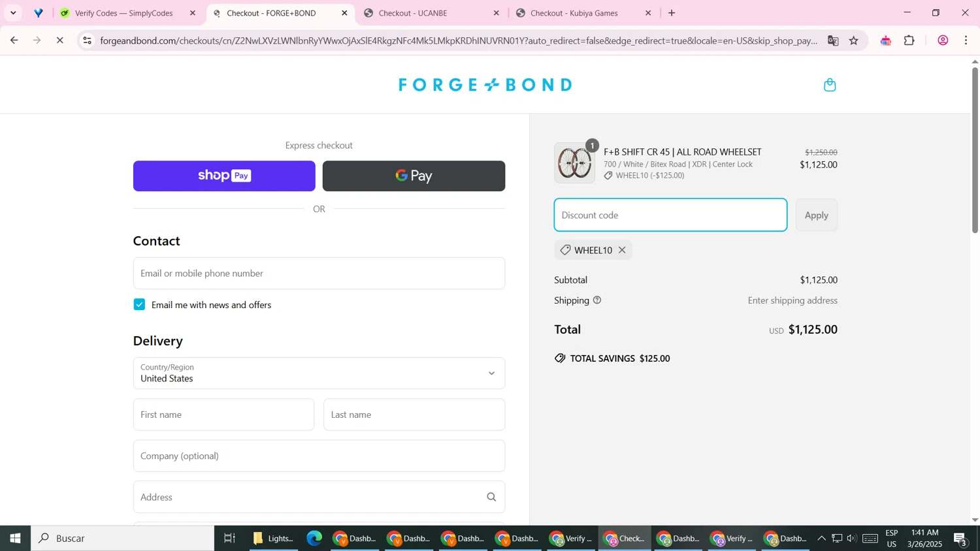Toggle Email me with news and offers

point(139,305)
